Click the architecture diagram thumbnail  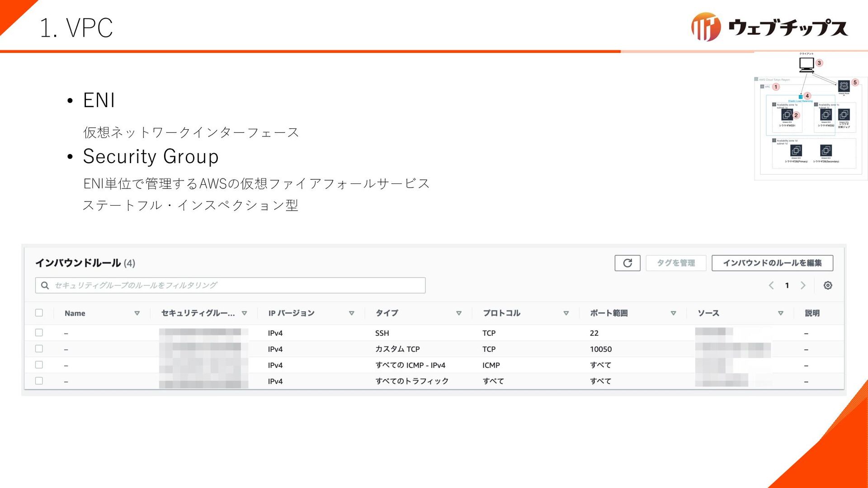[810, 117]
